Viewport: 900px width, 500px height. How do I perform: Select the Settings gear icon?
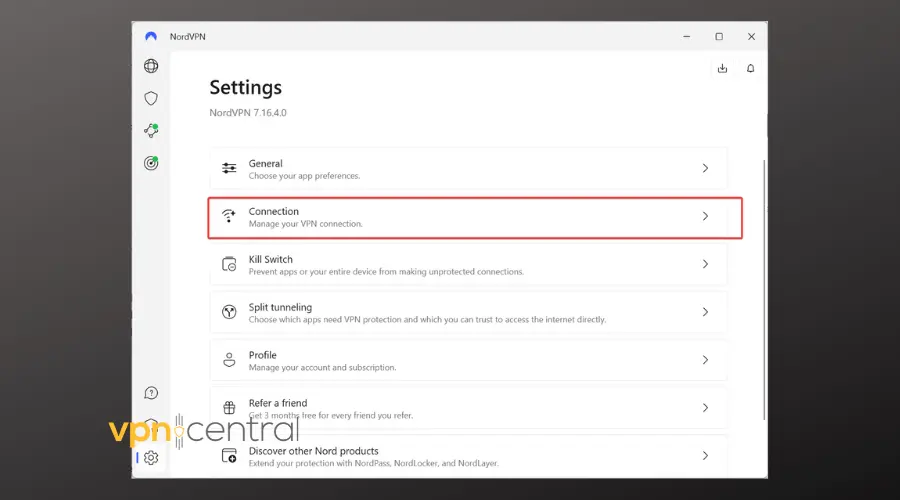(x=151, y=458)
